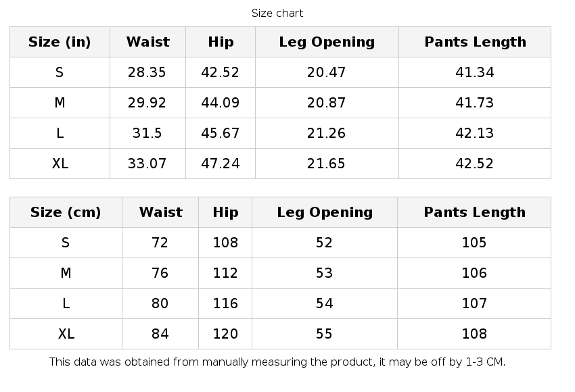Click the manual measurement disclaimer note
Image resolution: width=575 pixels, height=392 pixels.
click(277, 362)
